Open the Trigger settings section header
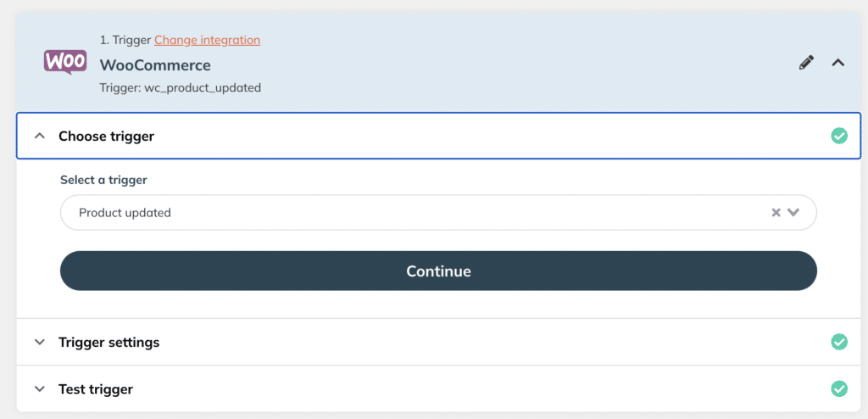This screenshot has height=419, width=868. click(x=438, y=342)
